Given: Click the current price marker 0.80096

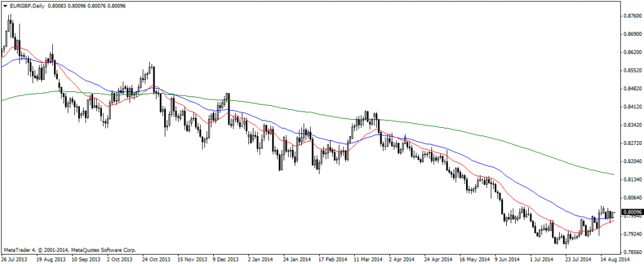Looking at the screenshot, I should [631, 212].
